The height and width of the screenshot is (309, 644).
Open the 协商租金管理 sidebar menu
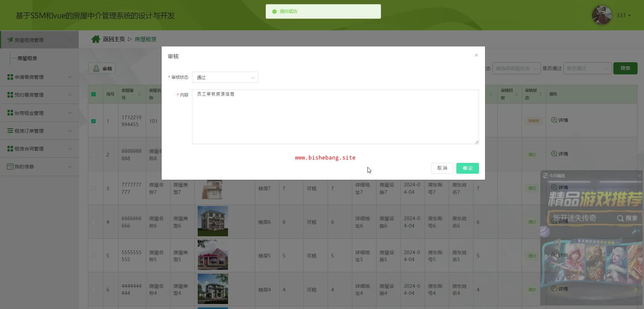(x=39, y=113)
